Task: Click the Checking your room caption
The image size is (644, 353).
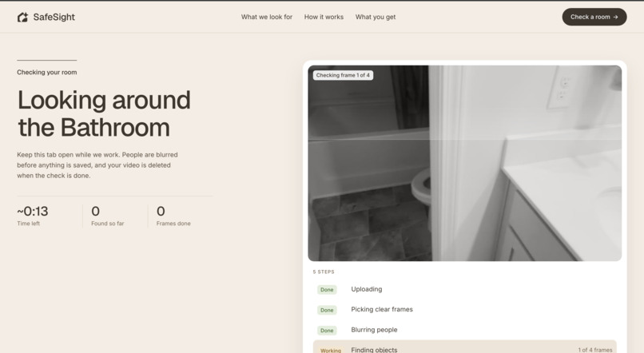Action: [47, 72]
